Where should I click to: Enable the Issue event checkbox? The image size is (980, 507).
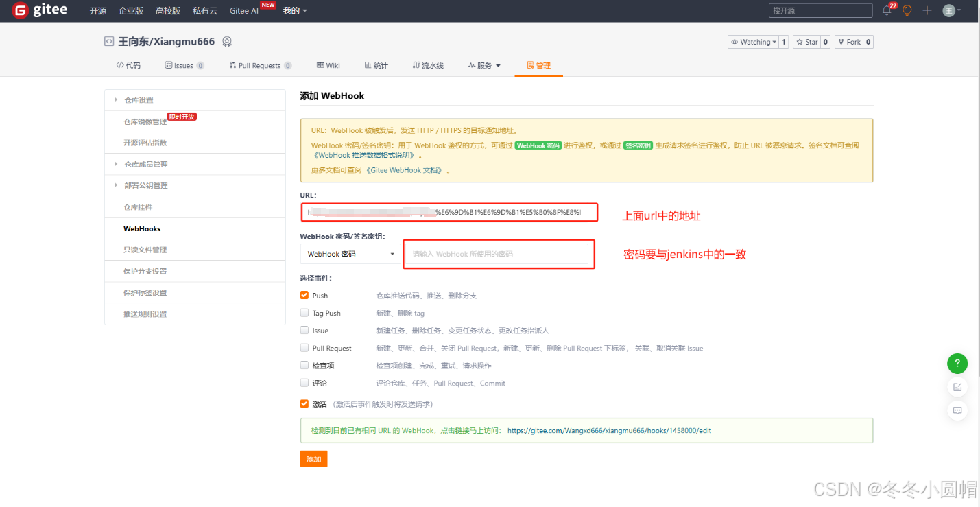click(x=304, y=330)
